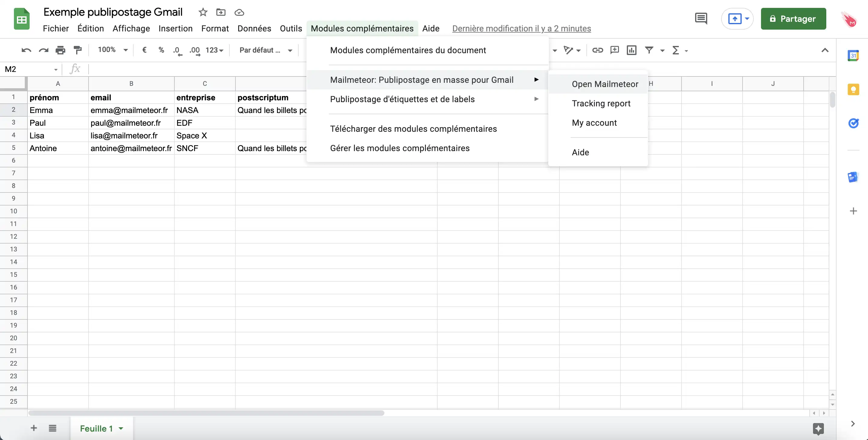Click the Undo arrow icon
The height and width of the screenshot is (440, 868).
[x=26, y=50]
